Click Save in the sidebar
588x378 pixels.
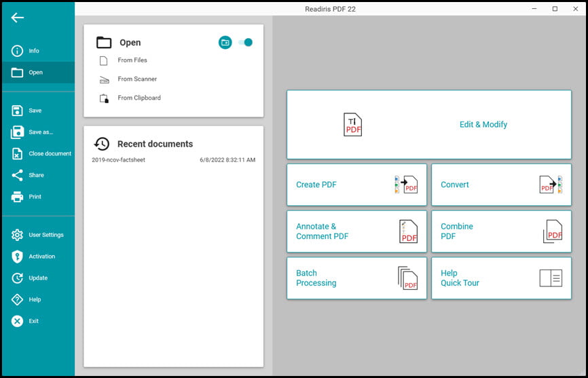pos(38,111)
